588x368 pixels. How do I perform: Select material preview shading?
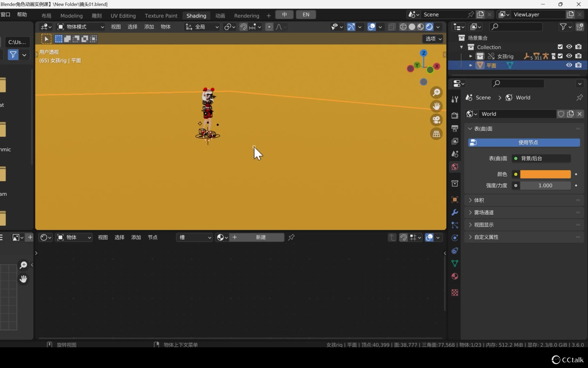[421, 27]
